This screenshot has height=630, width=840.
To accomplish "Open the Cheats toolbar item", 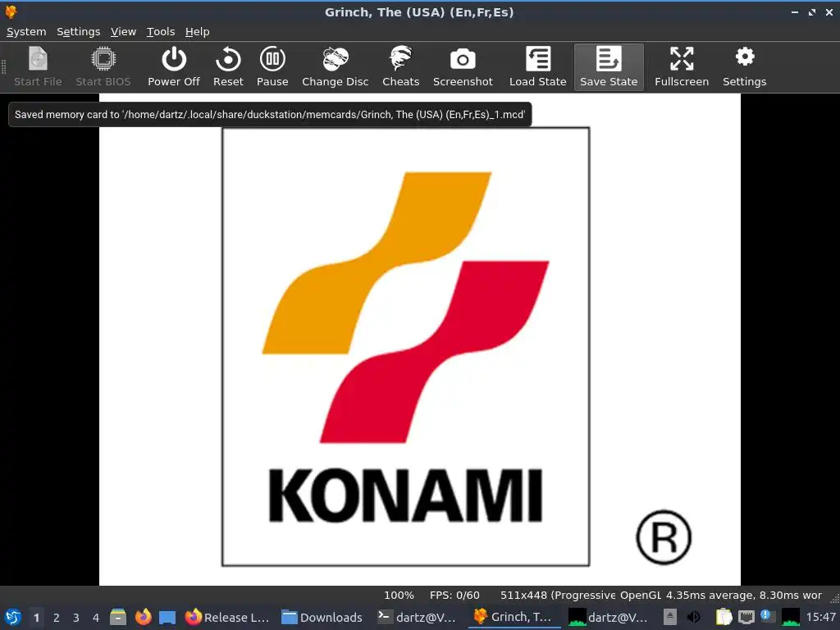I will (x=400, y=67).
